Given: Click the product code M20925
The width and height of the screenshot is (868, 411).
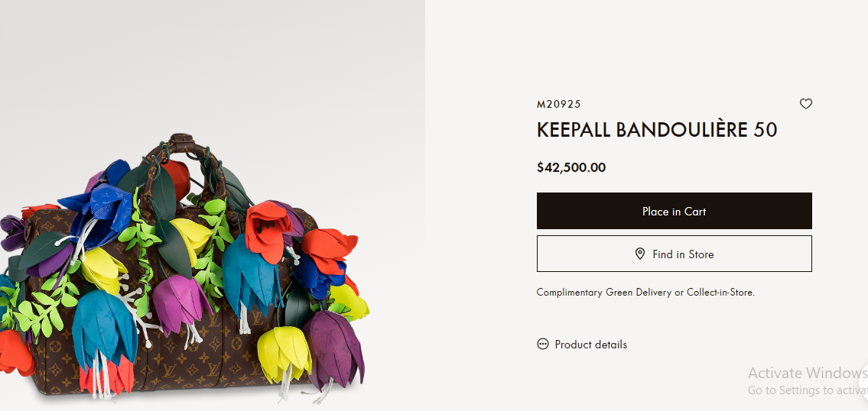Looking at the screenshot, I should click(x=558, y=104).
